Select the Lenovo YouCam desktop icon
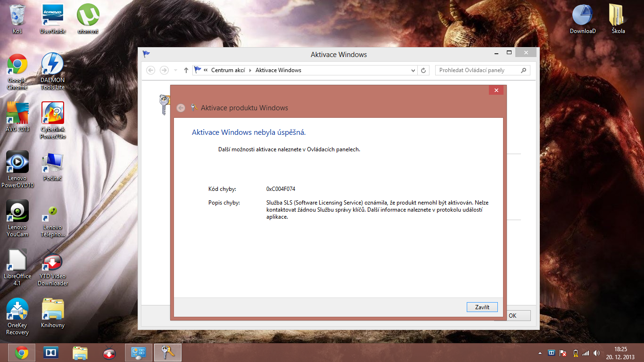Screen dimensions: 644x362 tap(17, 219)
